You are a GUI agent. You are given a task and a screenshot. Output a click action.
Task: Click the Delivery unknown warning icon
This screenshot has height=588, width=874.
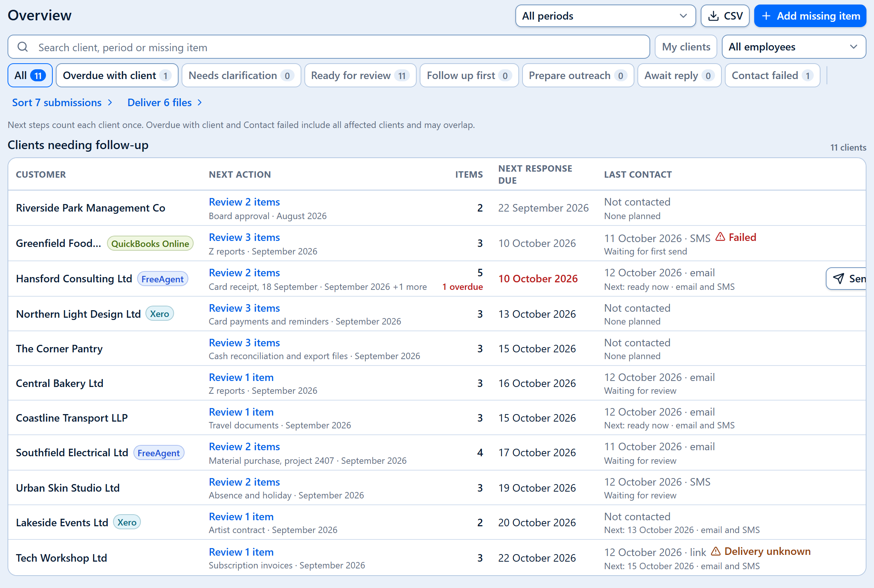pos(715,551)
